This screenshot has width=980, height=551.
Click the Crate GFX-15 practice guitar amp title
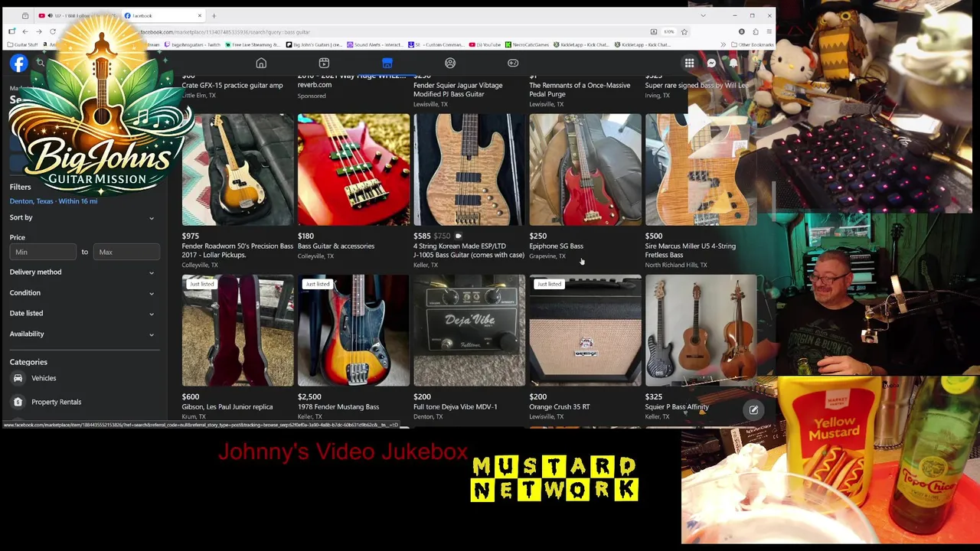click(x=232, y=86)
